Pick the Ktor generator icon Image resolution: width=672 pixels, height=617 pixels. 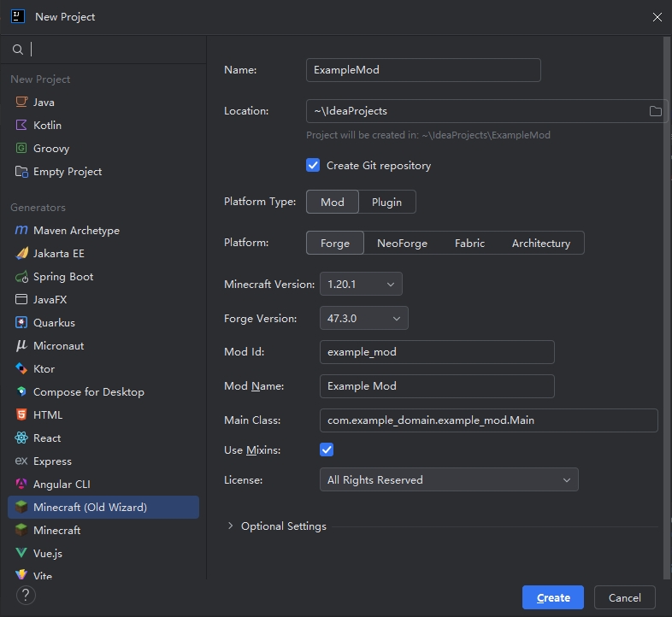[x=21, y=369]
